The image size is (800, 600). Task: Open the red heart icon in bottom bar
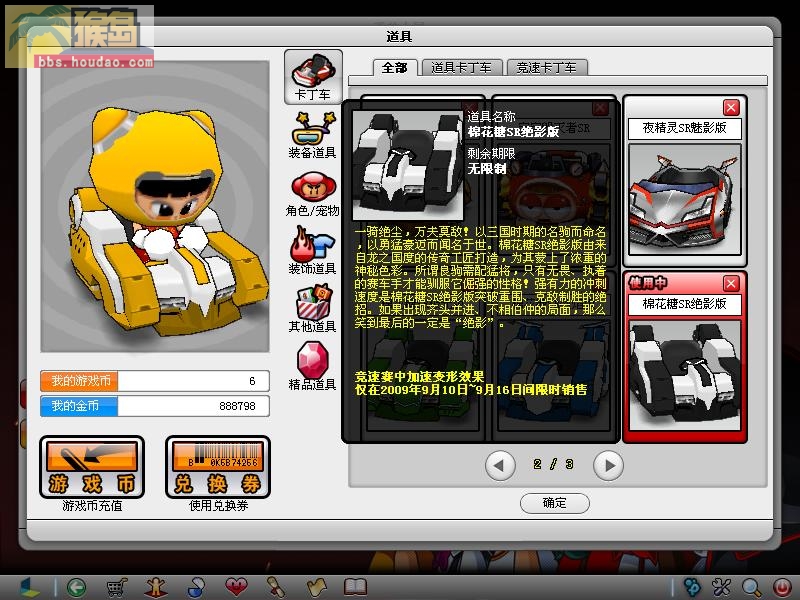click(236, 587)
